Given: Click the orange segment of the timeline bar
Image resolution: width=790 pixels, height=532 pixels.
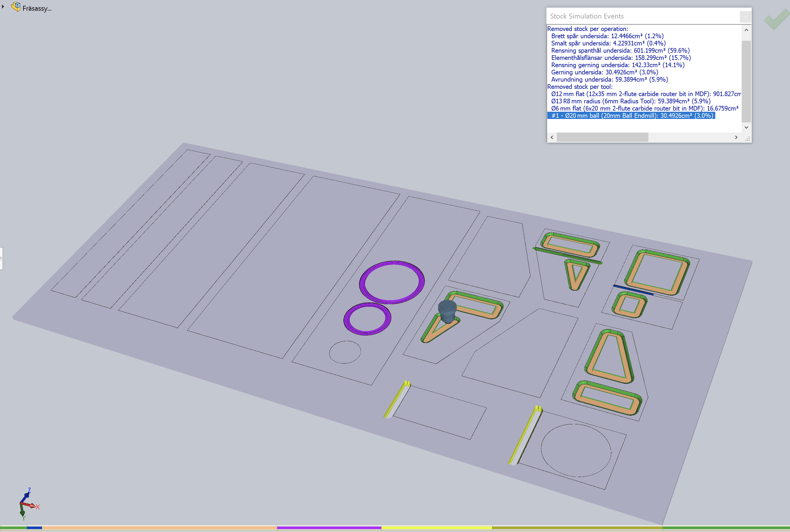Looking at the screenshot, I should click(x=160, y=528).
